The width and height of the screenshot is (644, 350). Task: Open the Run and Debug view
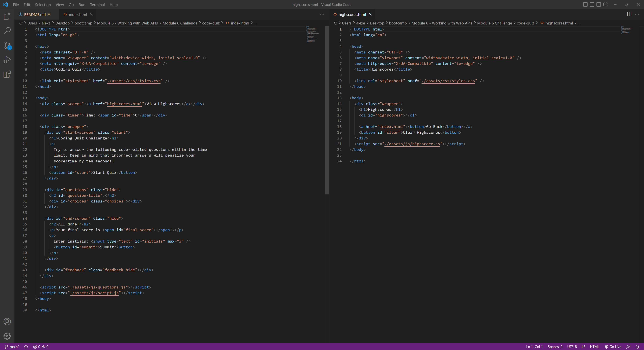pyautogui.click(x=7, y=60)
